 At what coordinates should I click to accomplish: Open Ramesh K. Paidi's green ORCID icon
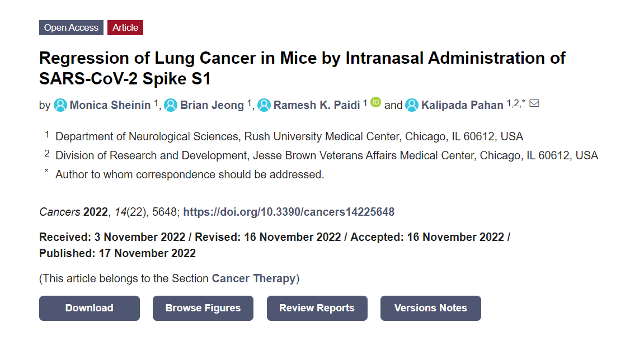point(376,102)
